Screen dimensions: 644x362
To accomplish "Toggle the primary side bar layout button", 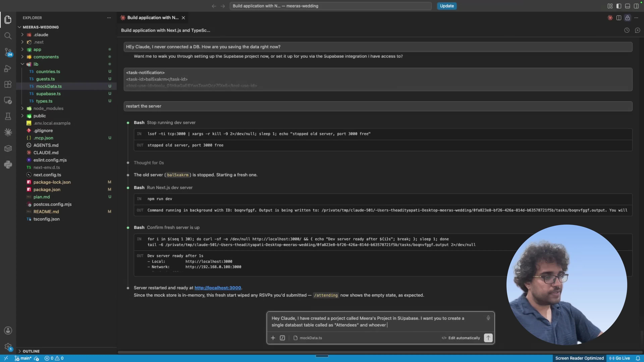I will click(619, 6).
